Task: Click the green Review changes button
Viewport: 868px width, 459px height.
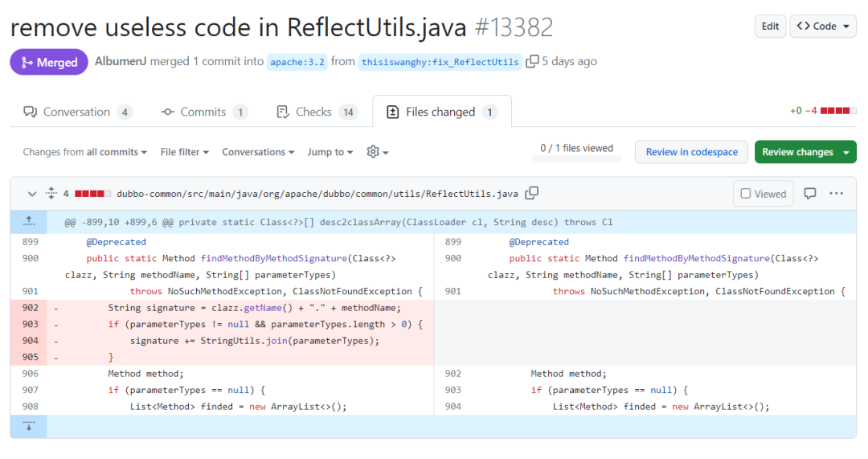Action: [x=805, y=152]
